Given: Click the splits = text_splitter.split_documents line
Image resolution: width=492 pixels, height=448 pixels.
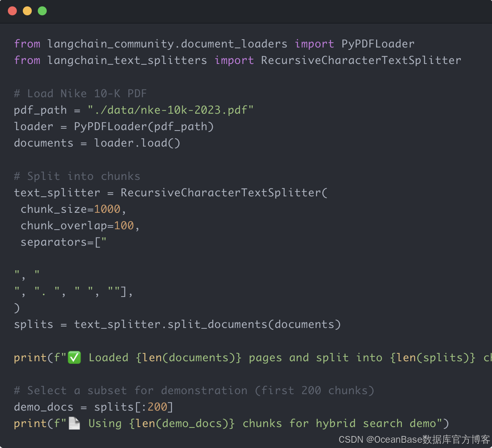Looking at the screenshot, I should [x=177, y=324].
